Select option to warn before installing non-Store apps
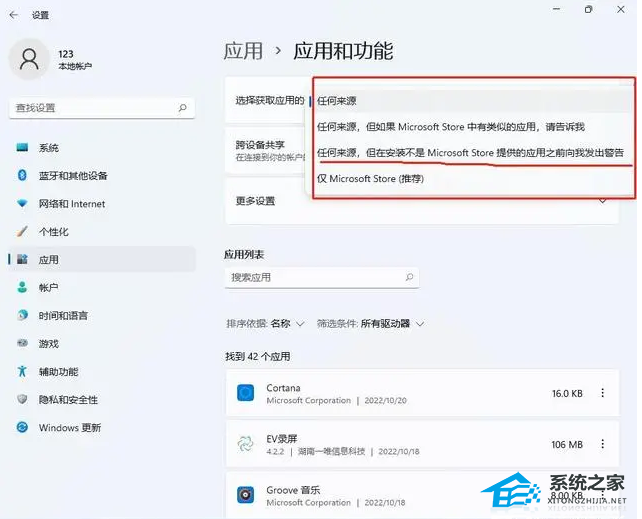 point(470,153)
